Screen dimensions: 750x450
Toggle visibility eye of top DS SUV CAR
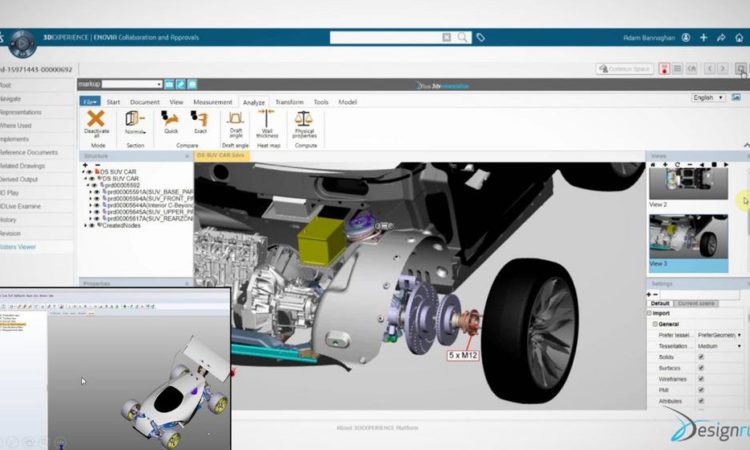89,172
